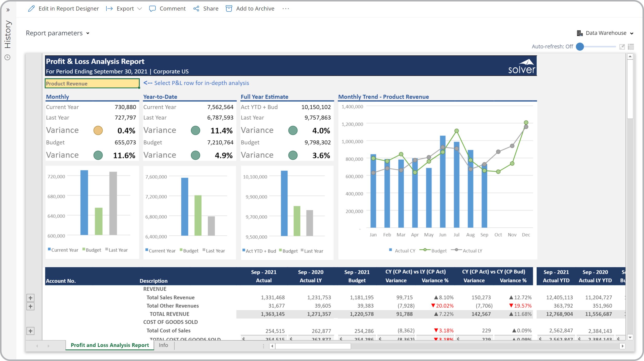Screen dimensions: 644x361
Task: Expand the sidebar with double chevron
Action: [x=8, y=10]
